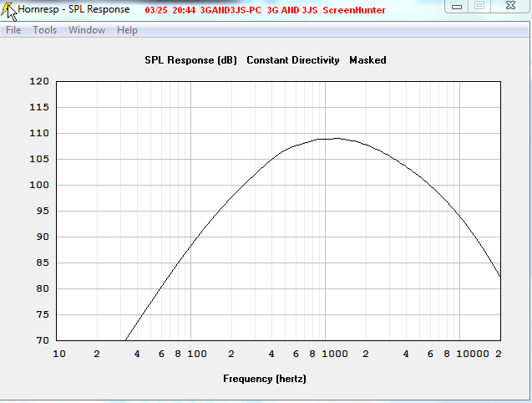
Task: Minimize the Hornresp SPL Response window
Action: pos(457,6)
